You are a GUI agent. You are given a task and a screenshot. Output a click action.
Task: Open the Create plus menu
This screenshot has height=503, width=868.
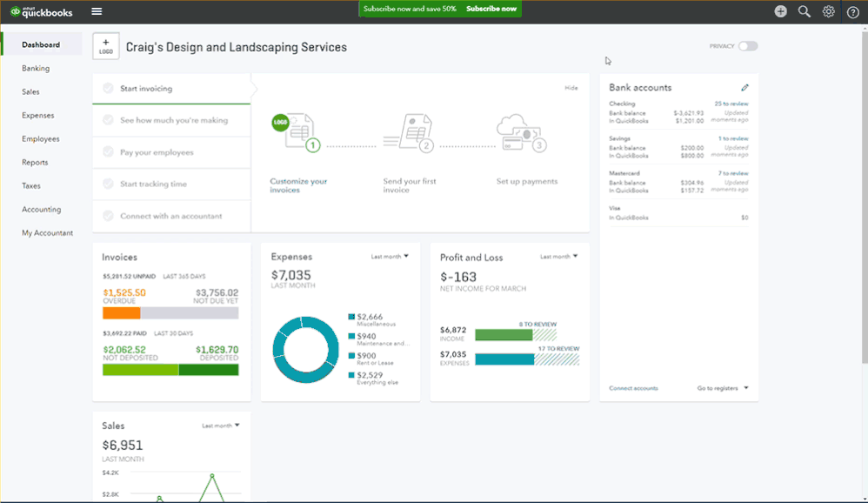780,11
